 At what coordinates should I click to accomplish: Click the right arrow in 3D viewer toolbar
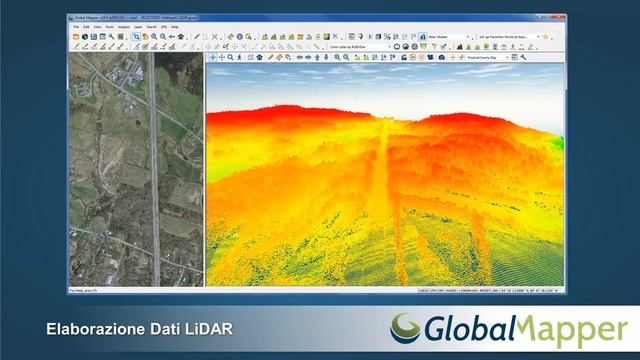[x=308, y=58]
